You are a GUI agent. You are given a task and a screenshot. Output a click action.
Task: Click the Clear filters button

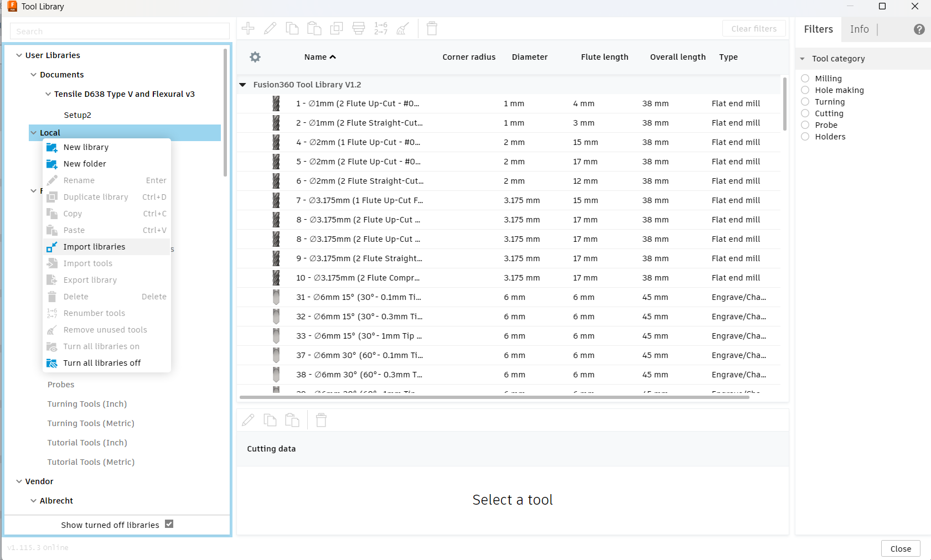[754, 29]
